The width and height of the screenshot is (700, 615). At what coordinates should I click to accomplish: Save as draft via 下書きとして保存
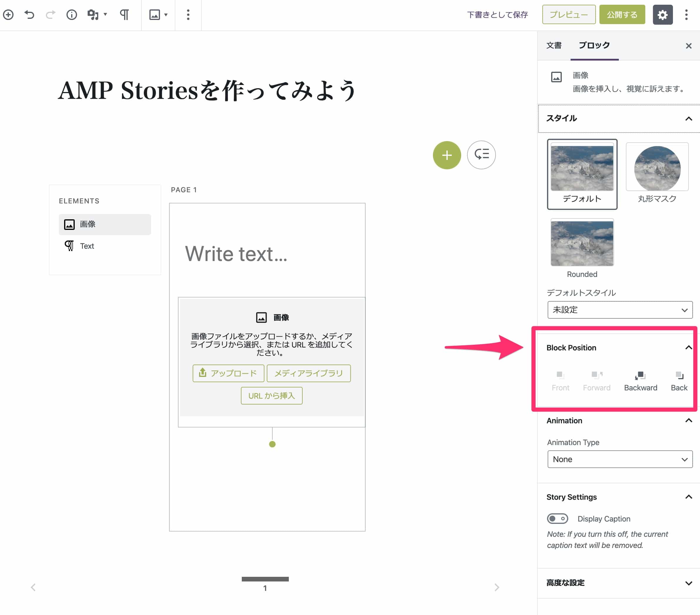pos(497,15)
